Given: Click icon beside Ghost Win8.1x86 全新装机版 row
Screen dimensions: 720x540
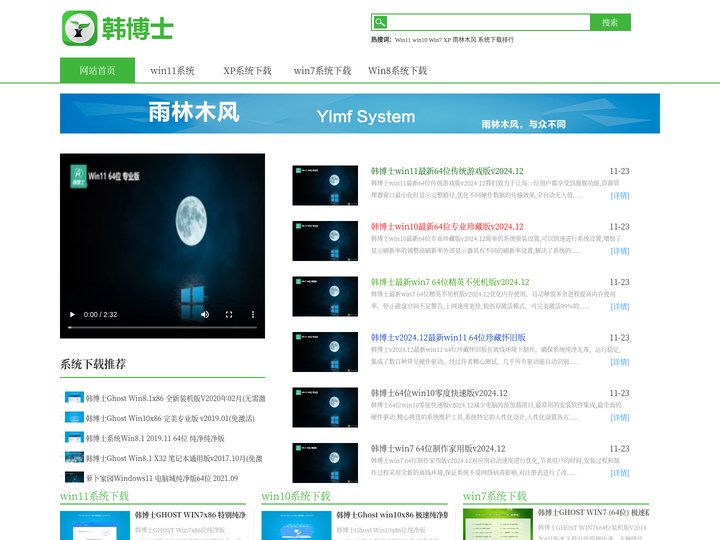Looking at the screenshot, I should [74, 397].
